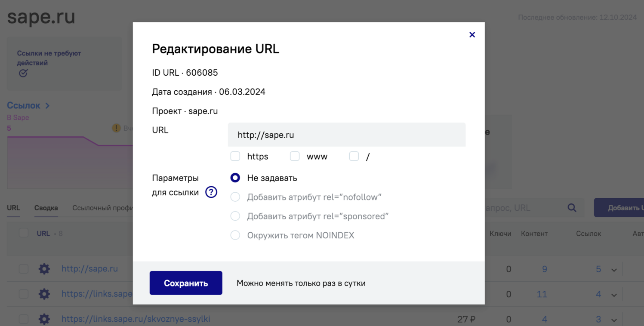
Task: Enable the trailing slash checkbox
Action: point(354,157)
